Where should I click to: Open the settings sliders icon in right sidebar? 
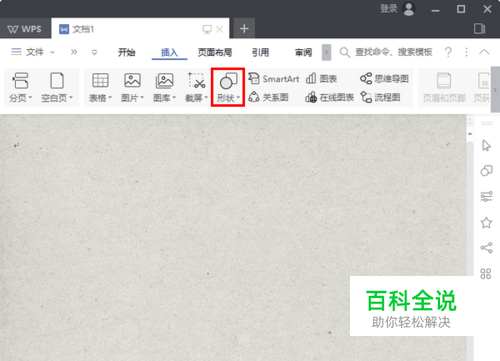[x=486, y=196]
